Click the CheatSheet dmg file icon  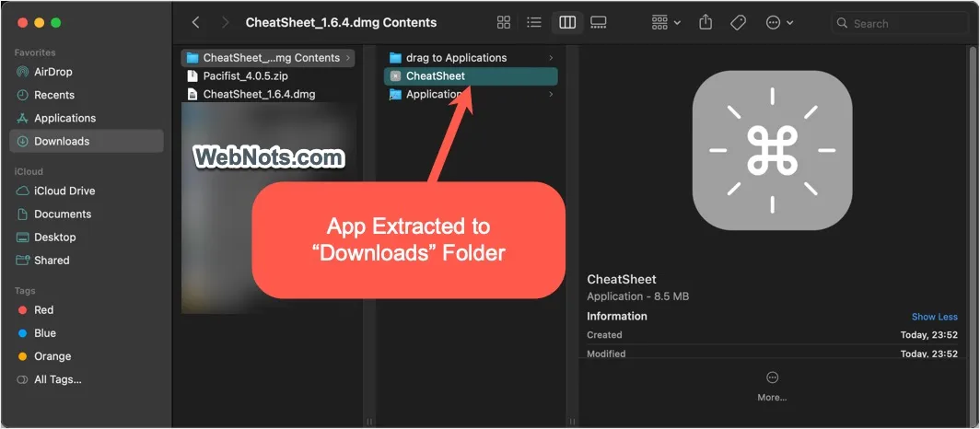pos(192,94)
